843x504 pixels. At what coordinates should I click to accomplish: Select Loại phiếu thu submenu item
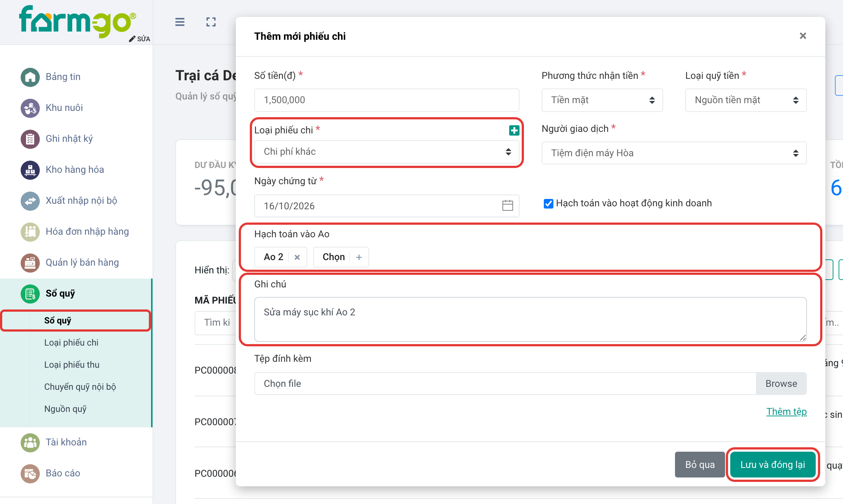pyautogui.click(x=72, y=365)
